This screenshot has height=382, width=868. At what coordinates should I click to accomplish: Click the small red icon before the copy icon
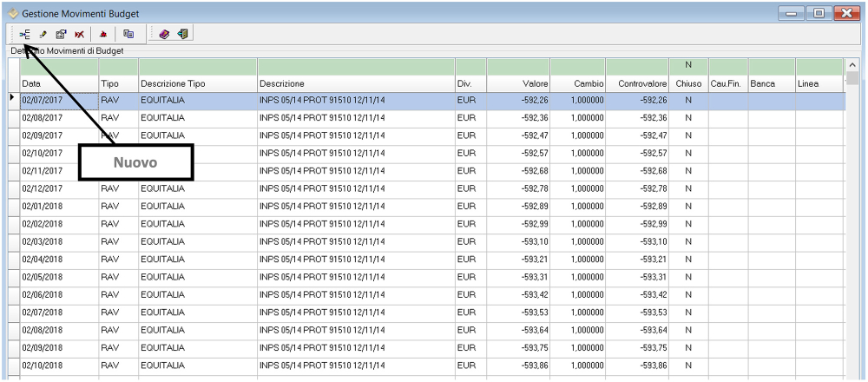pyautogui.click(x=103, y=34)
